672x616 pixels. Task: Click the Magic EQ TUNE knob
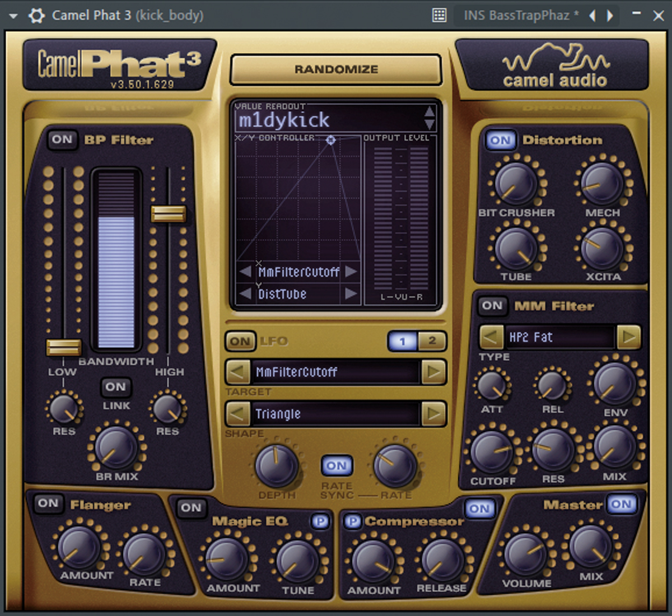point(297,561)
